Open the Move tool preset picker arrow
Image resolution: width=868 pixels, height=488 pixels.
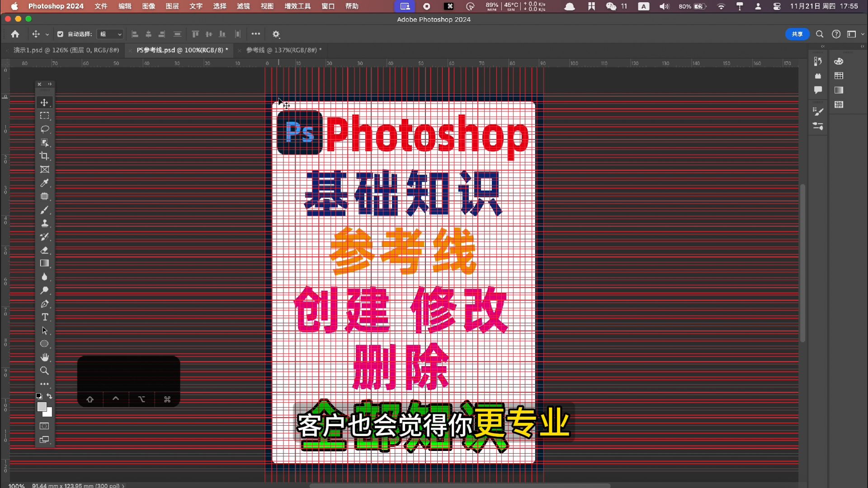coord(47,34)
